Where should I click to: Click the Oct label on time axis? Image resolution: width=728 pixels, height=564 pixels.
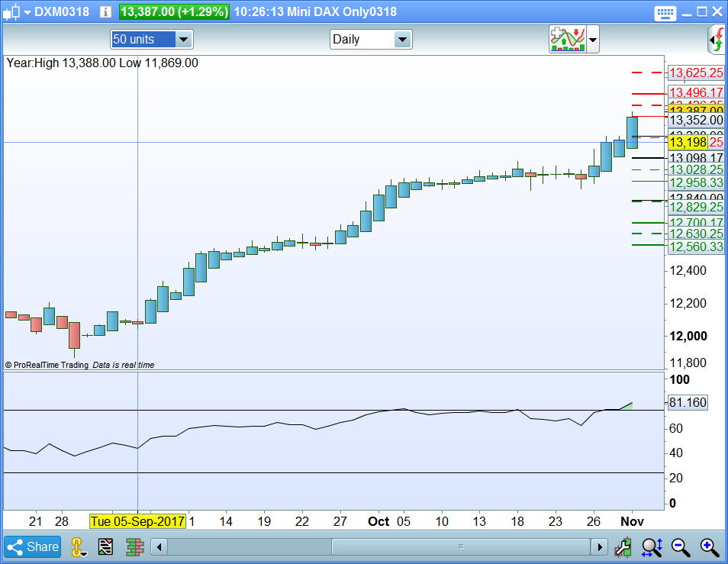pyautogui.click(x=378, y=521)
